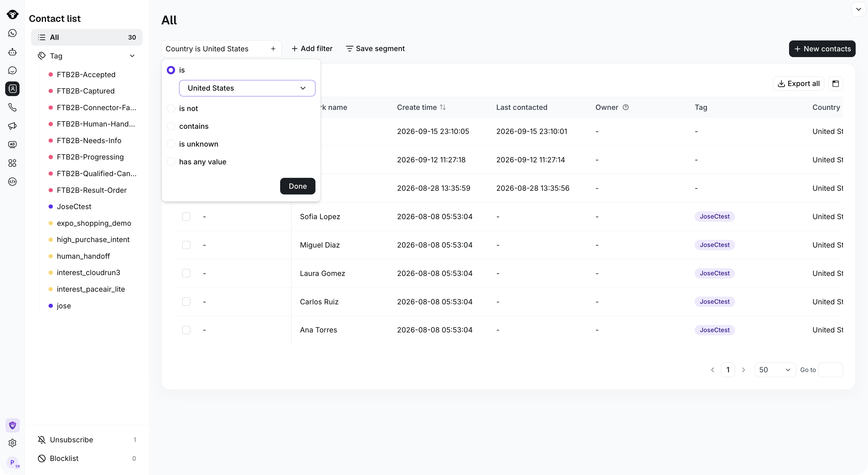Collapse the Tag section chevron
Viewport: 868px width, 475px height.
pos(132,56)
